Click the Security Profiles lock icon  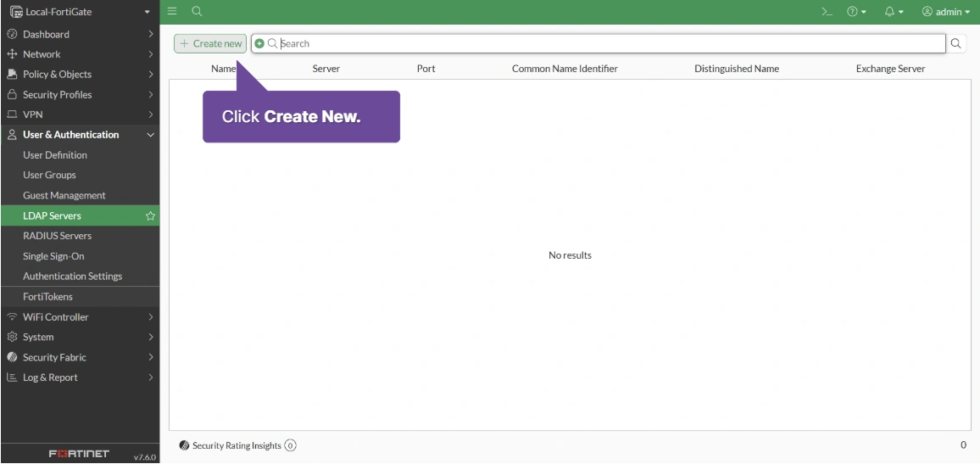point(12,94)
